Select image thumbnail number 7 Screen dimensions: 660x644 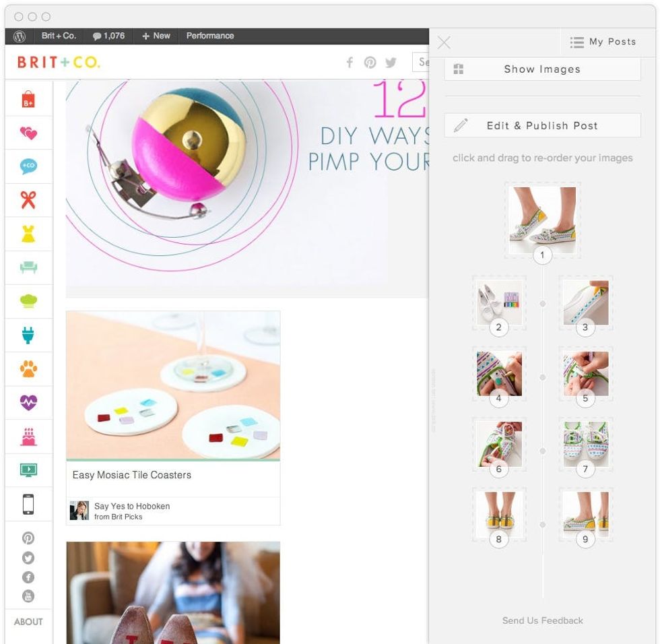coord(585,444)
